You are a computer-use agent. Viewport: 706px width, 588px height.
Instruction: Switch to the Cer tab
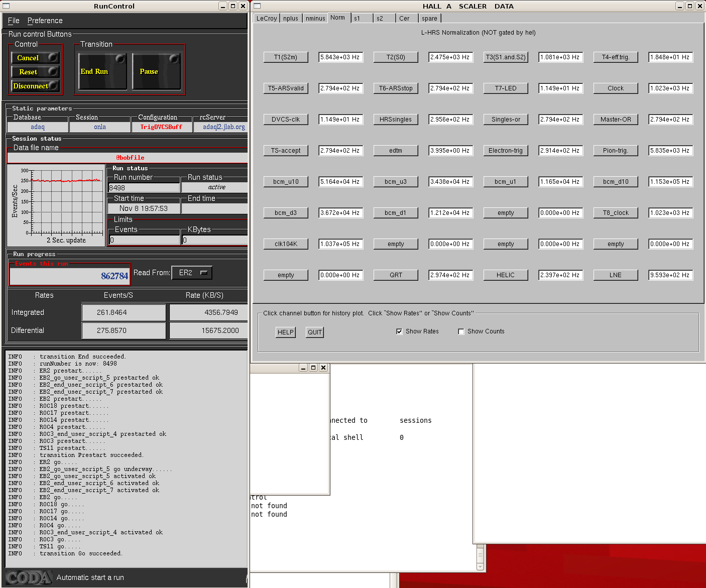(x=407, y=18)
